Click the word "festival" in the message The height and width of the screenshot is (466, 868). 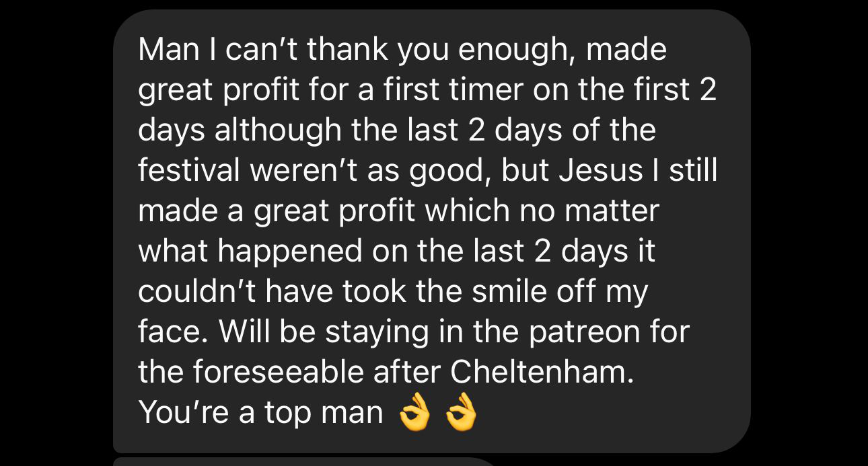189,171
